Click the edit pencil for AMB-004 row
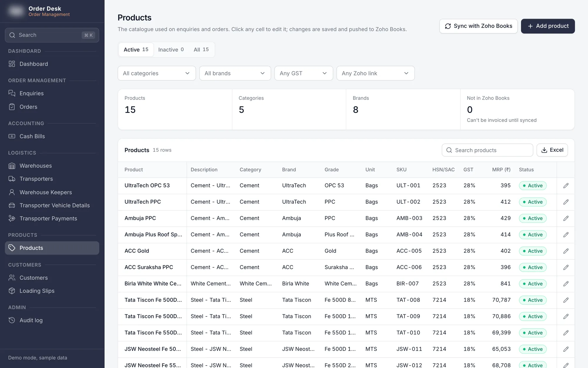The width and height of the screenshot is (588, 368). 566,235
